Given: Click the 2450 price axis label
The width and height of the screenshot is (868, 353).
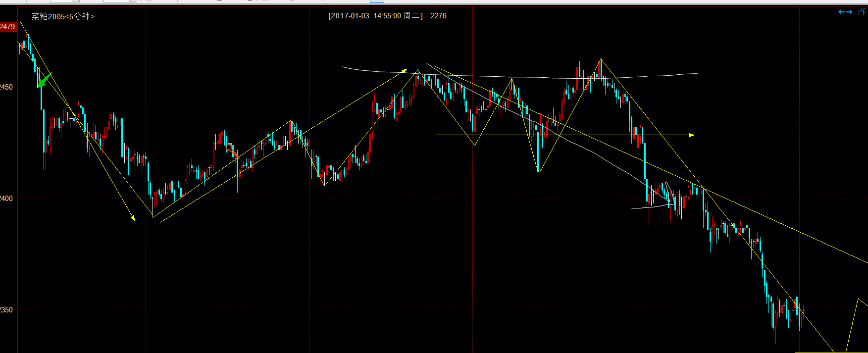Looking at the screenshot, I should (6, 87).
